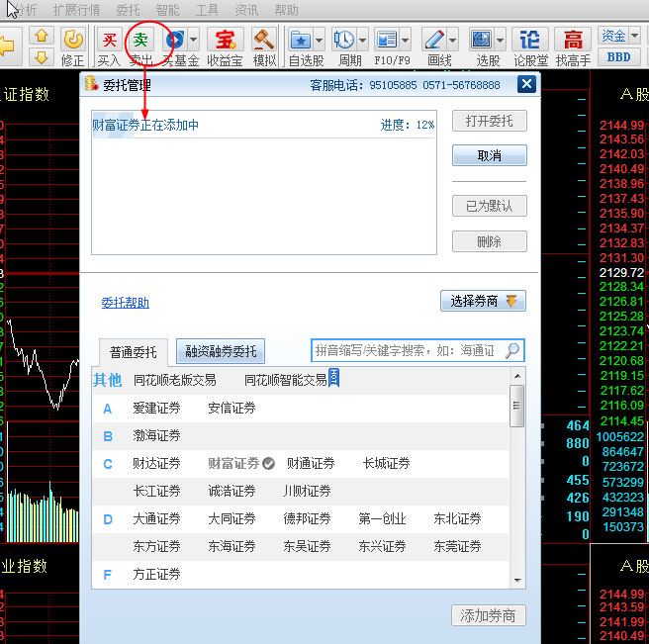Expand the 周期 dropdown arrow
This screenshot has height=644, width=649.
pyautogui.click(x=362, y=41)
